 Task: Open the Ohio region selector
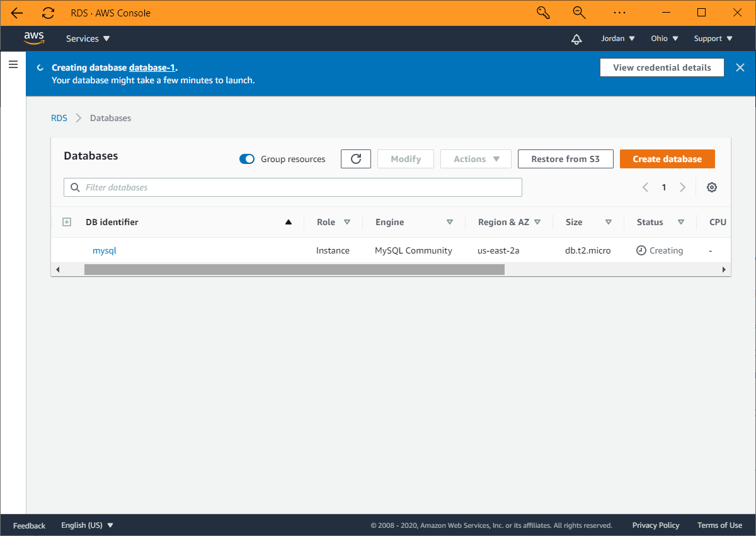click(x=665, y=38)
